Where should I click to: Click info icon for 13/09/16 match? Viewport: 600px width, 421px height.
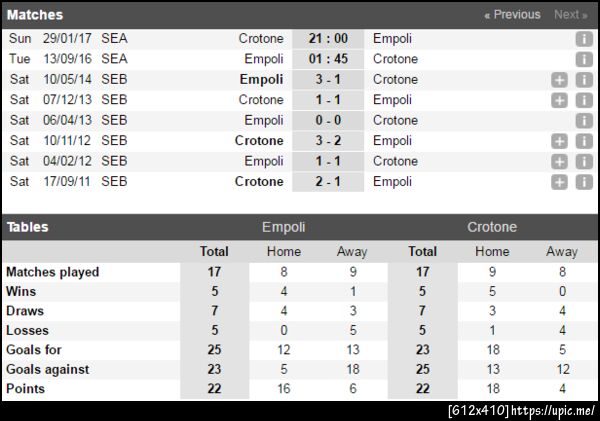coord(584,59)
